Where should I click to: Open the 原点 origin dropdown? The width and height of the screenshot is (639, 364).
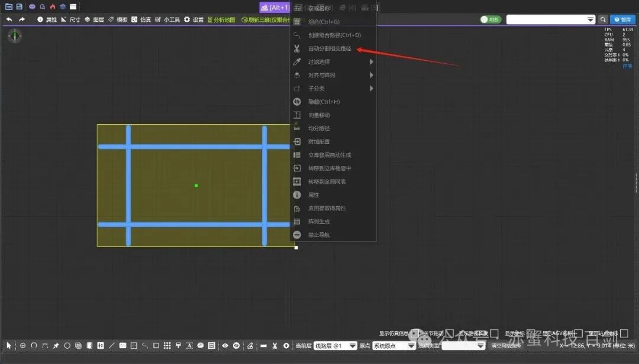click(393, 346)
